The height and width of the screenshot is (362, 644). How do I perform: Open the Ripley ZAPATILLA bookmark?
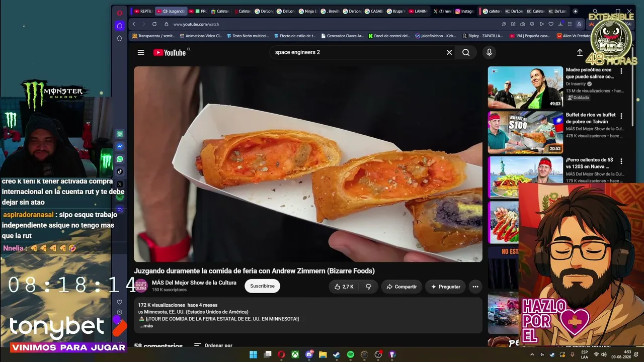[x=482, y=36]
